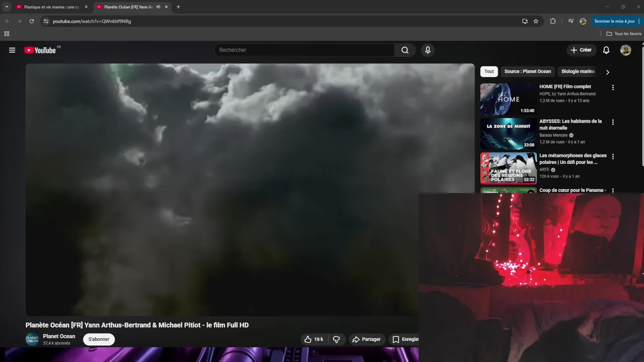The image size is (644, 362).
Task: Open the Planet Ocean channel avatar
Action: (32, 339)
